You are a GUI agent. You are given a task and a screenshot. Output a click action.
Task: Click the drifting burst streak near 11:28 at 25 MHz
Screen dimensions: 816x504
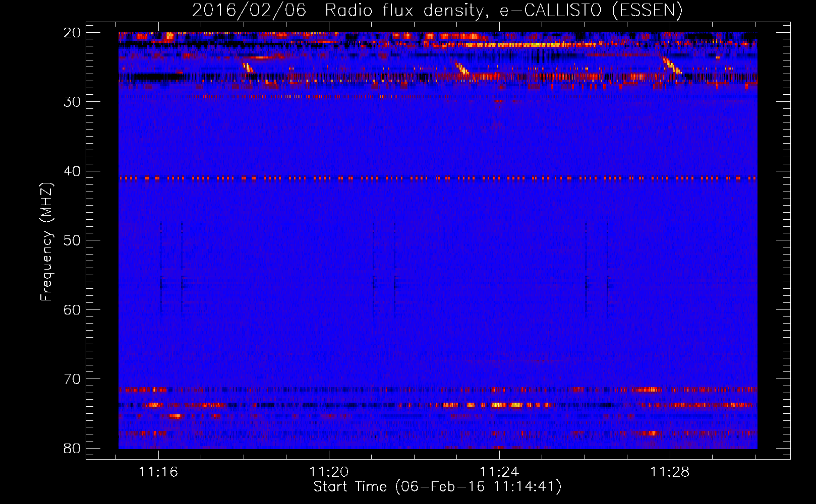[672, 66]
